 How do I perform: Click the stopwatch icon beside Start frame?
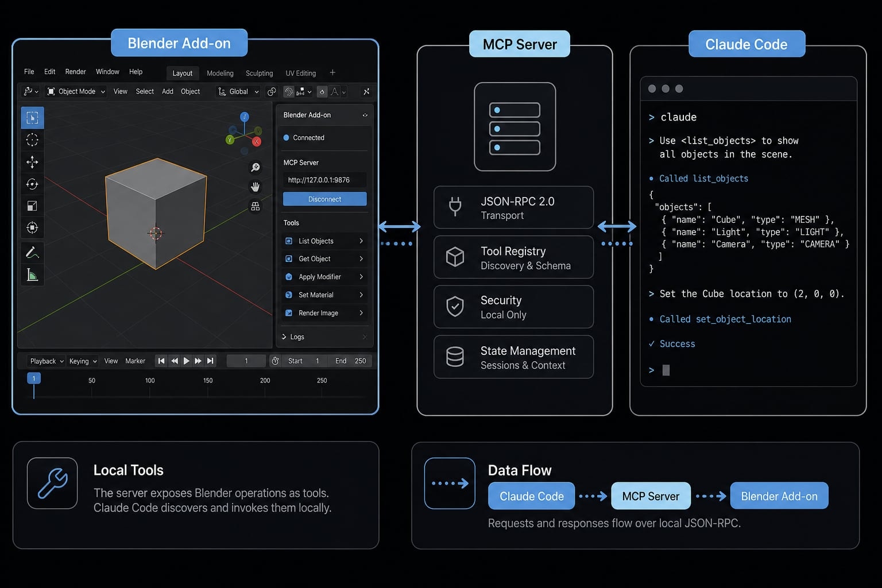point(275,361)
